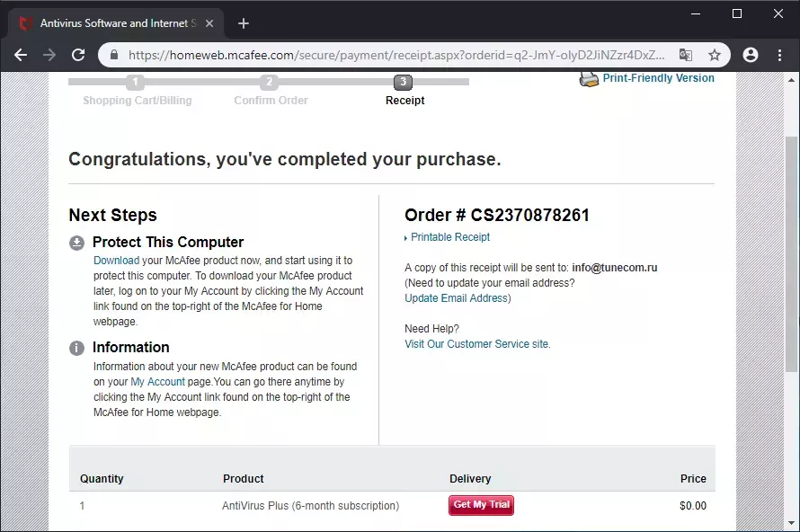
Task: Follow the Download product link
Action: (x=116, y=260)
